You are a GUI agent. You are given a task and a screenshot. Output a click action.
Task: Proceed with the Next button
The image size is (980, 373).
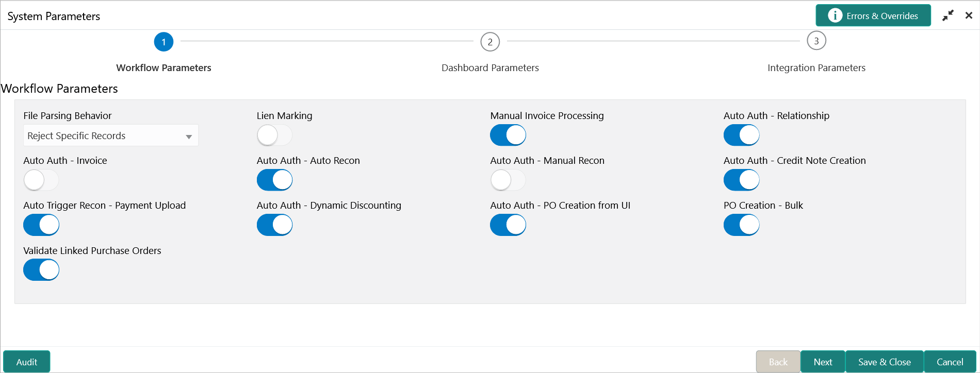coord(823,362)
